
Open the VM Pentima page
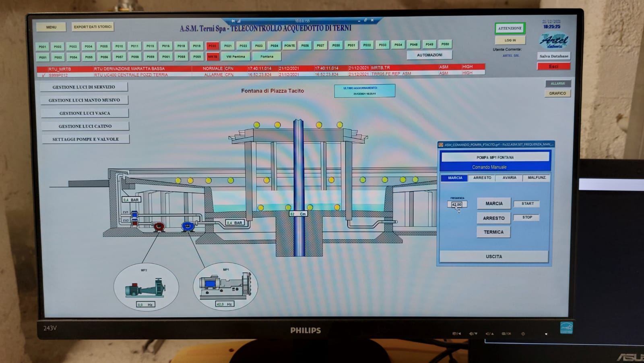coord(235,57)
